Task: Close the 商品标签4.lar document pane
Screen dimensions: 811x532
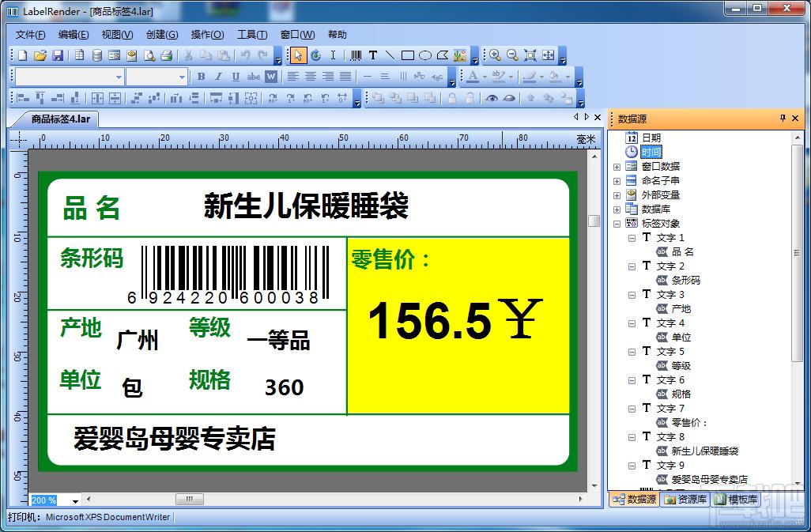Action: click(598, 117)
